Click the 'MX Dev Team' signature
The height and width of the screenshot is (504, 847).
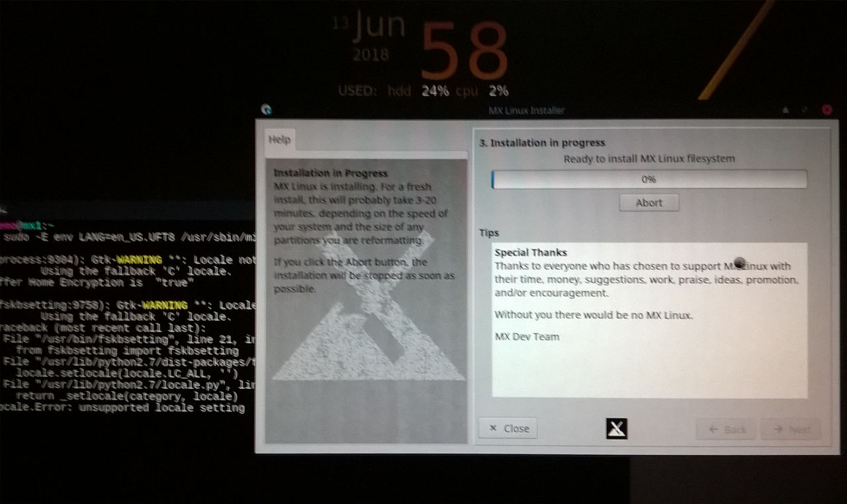click(527, 337)
